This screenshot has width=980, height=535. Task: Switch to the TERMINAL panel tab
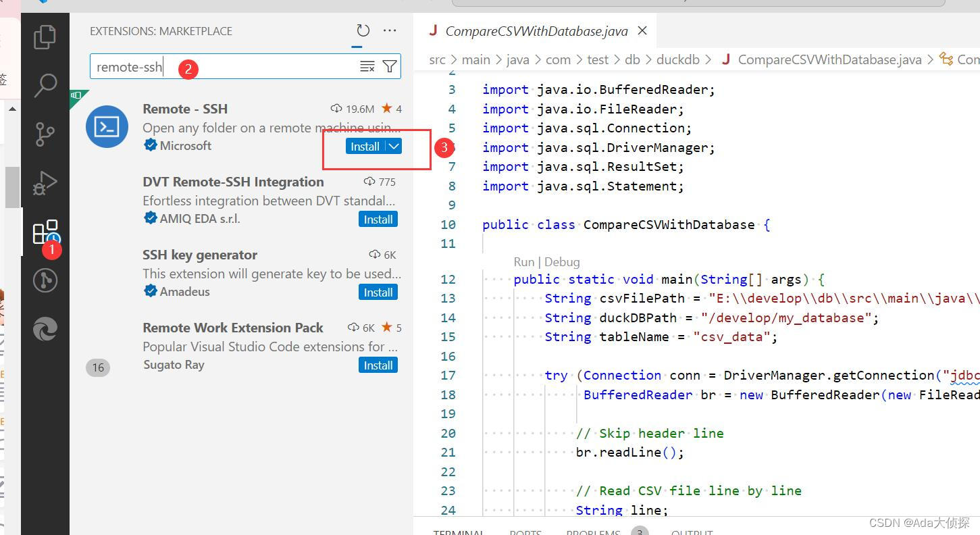[x=459, y=532]
